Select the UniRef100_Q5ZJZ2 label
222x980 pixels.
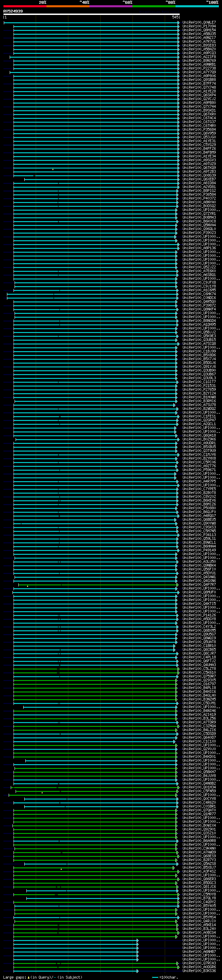pyautogui.click(x=199, y=267)
